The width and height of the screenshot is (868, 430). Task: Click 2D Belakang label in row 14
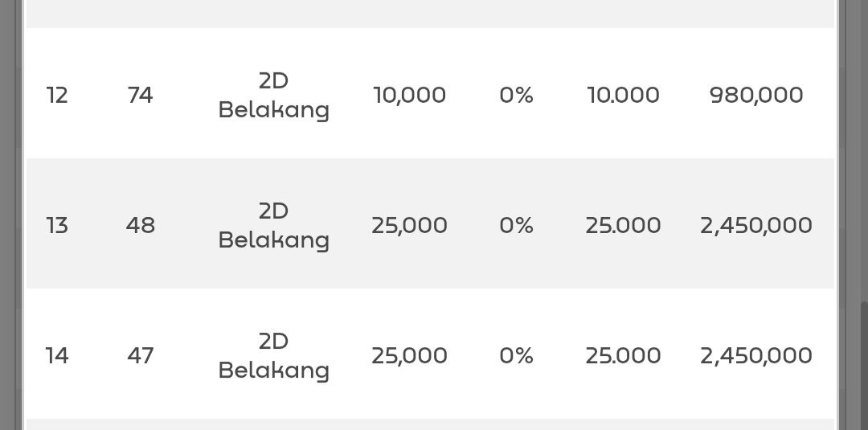pyautogui.click(x=273, y=355)
